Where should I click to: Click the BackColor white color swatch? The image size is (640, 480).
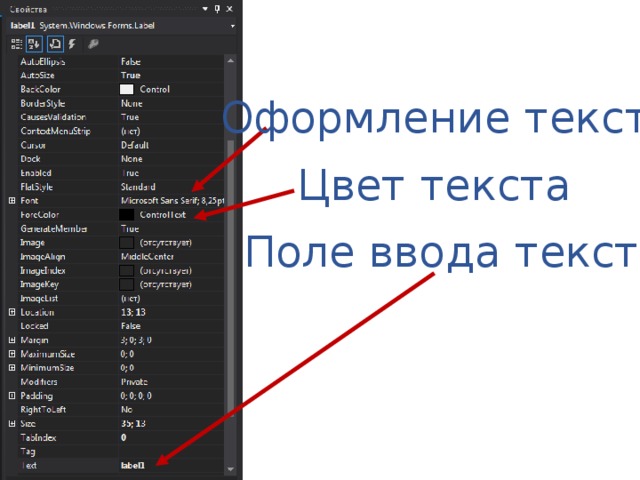(x=127, y=89)
